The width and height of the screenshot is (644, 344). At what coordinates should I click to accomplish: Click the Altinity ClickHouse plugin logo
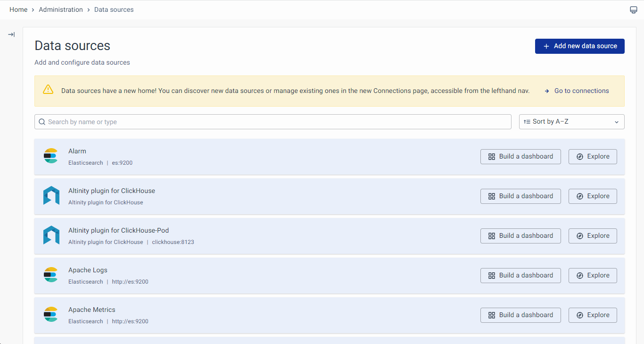[51, 196]
